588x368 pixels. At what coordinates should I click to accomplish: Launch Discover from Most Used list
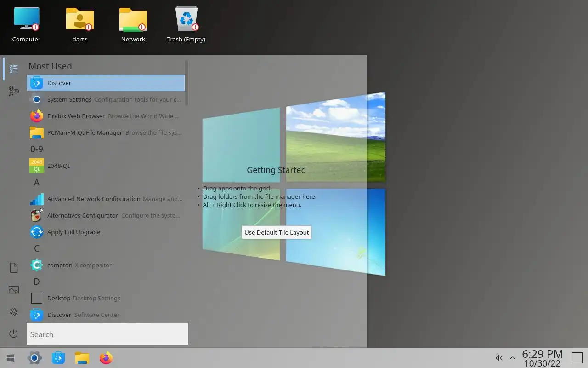[x=106, y=83]
